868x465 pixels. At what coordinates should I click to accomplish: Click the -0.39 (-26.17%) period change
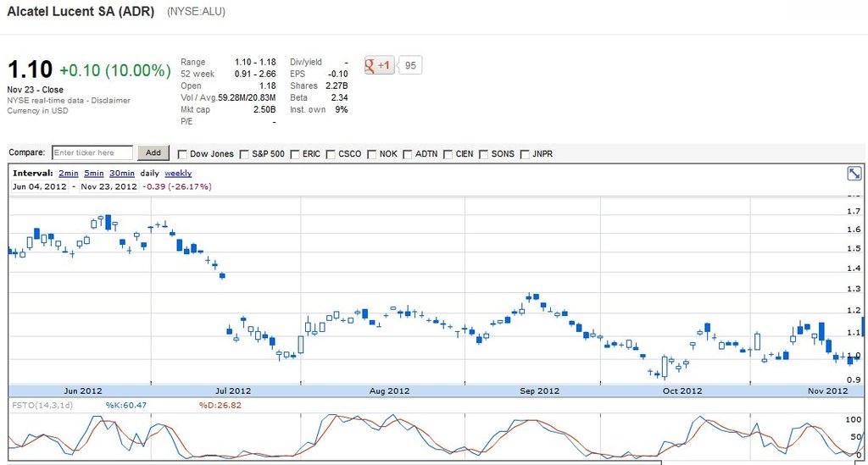177,186
